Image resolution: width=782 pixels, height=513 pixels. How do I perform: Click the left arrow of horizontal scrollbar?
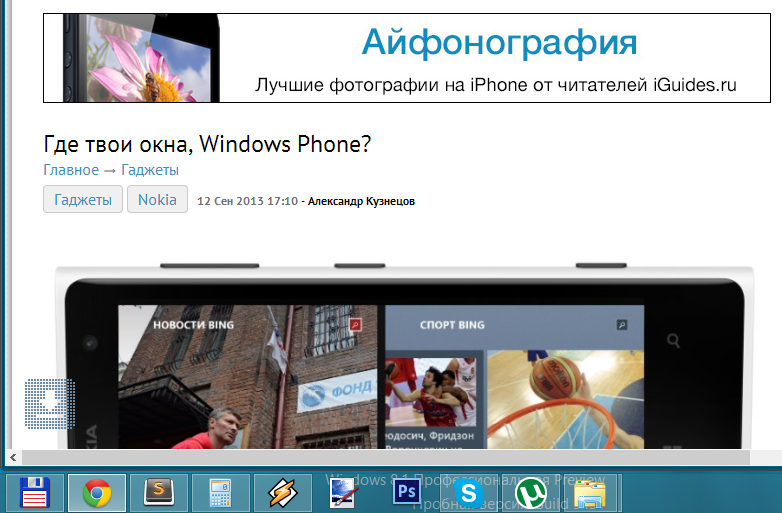(13, 457)
